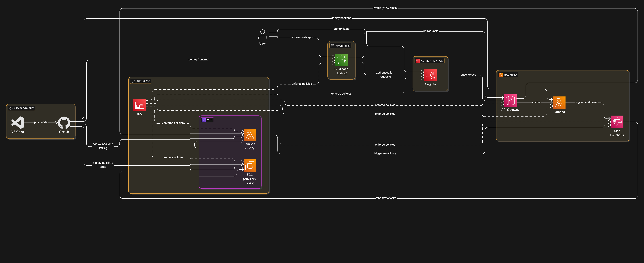The height and width of the screenshot is (263, 644).
Task: Click the "deploy frontend" connector label
Action: pos(198,59)
